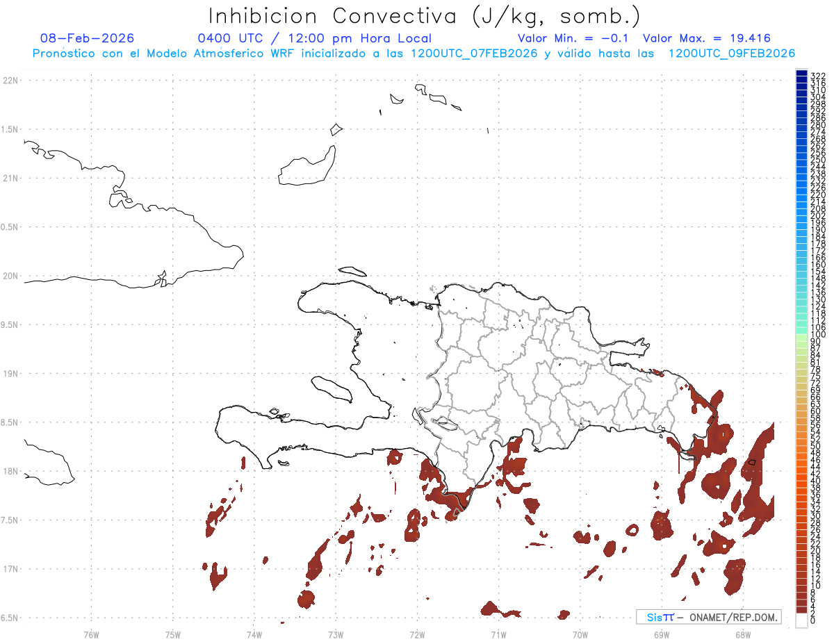The width and height of the screenshot is (834, 644).
Task: Click the '75W' longitude label
Action: 172,634
